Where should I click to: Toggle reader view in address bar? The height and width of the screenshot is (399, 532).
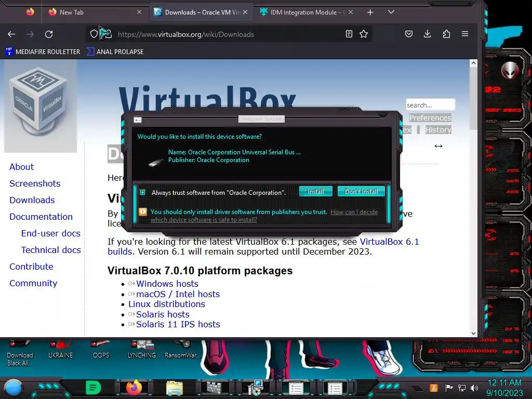(349, 34)
